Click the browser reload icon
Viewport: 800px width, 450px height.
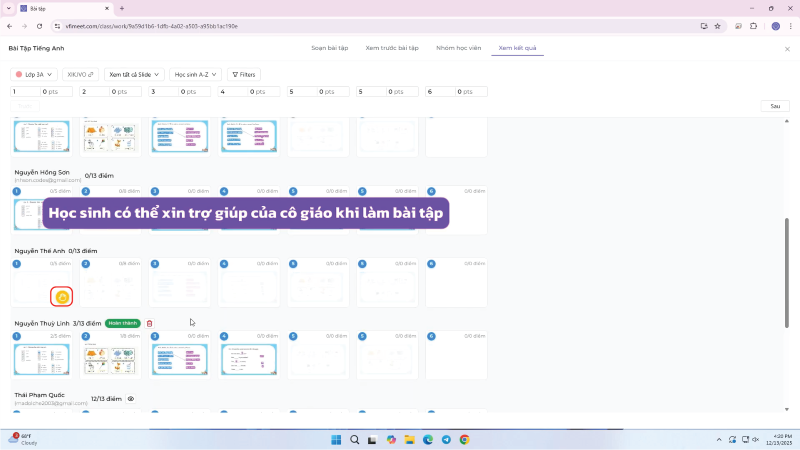pyautogui.click(x=38, y=26)
